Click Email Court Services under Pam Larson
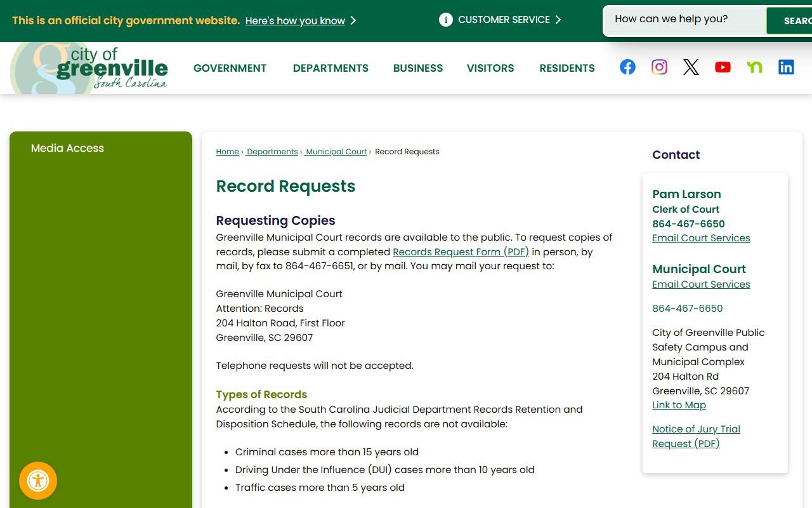 coord(701,238)
